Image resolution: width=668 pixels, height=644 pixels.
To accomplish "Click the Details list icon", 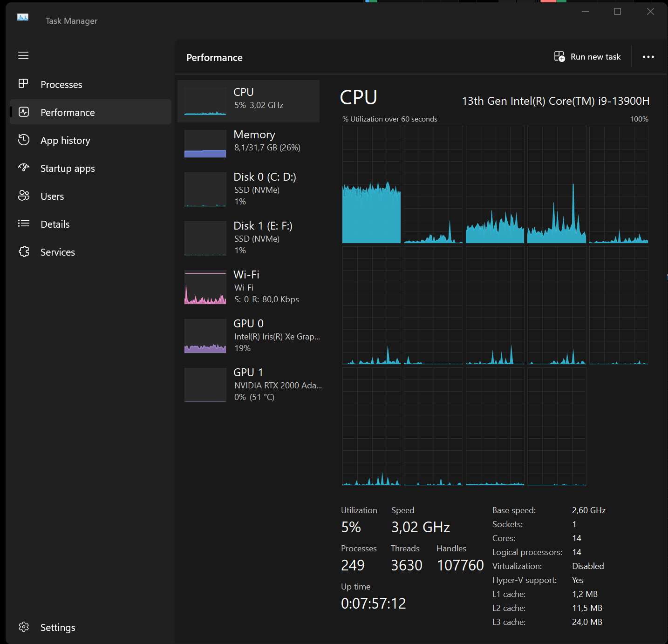I will coord(23,224).
